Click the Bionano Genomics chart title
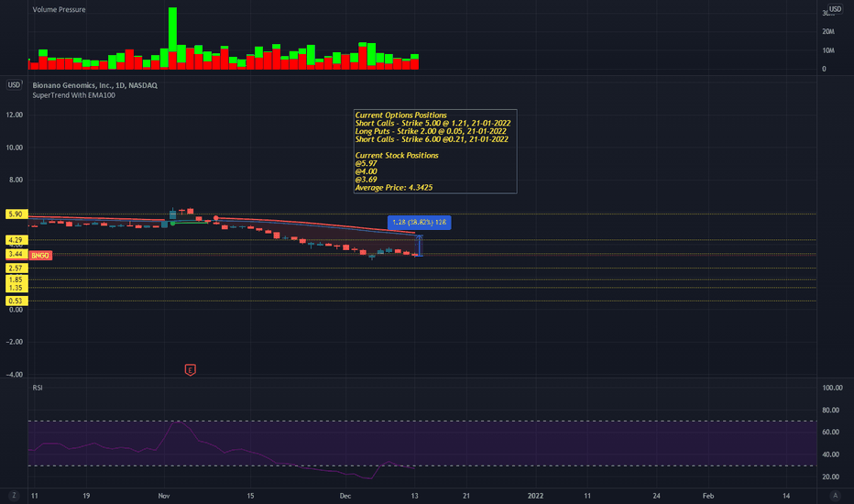 pyautogui.click(x=94, y=85)
